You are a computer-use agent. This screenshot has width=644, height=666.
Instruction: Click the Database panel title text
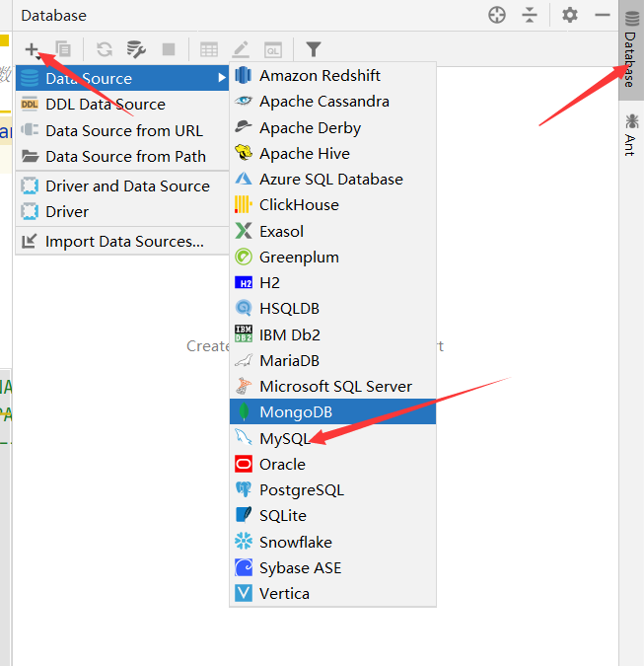[x=54, y=16]
